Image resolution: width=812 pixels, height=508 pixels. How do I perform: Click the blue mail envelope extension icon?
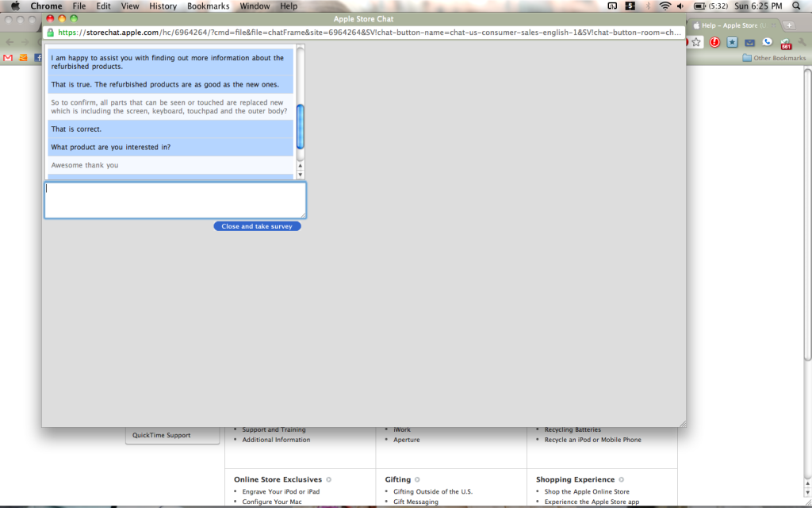click(749, 43)
